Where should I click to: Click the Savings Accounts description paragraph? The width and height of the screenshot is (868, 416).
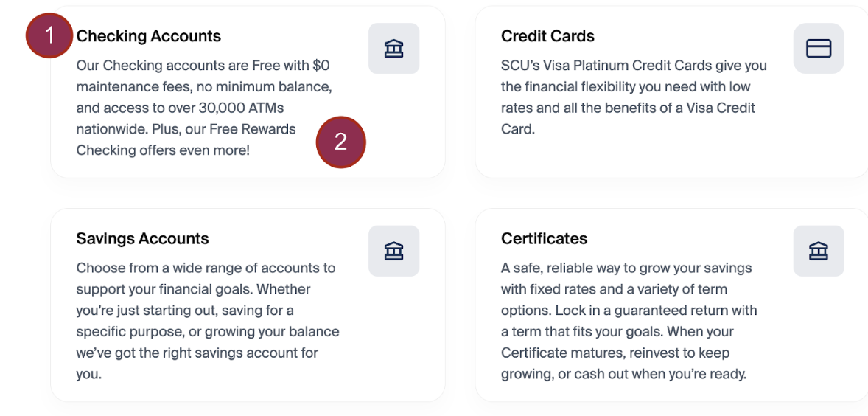pos(206,321)
